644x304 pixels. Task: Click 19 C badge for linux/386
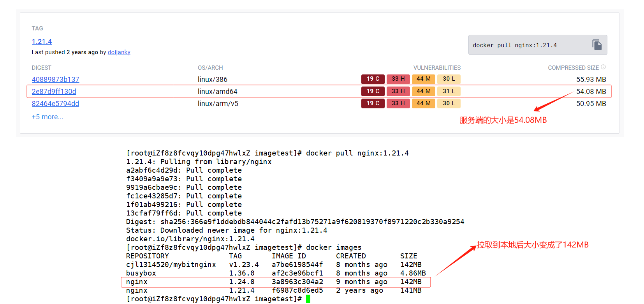373,79
